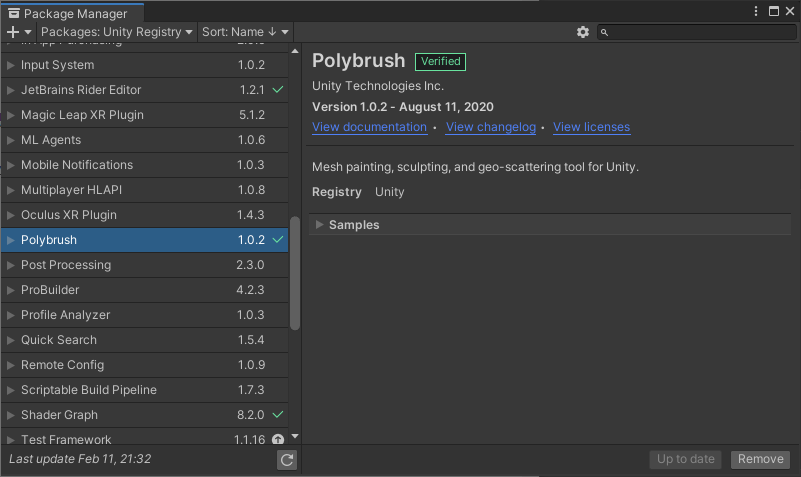
Task: Select Remote Config package
Action: click(x=145, y=365)
